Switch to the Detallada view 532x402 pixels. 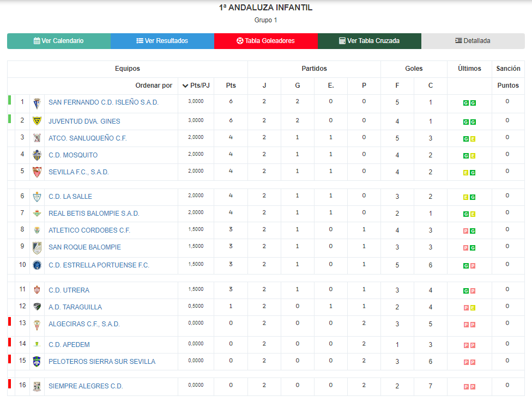473,41
